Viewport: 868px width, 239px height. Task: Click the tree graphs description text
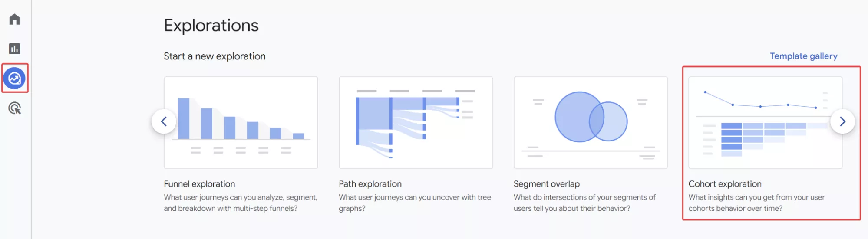coord(415,203)
